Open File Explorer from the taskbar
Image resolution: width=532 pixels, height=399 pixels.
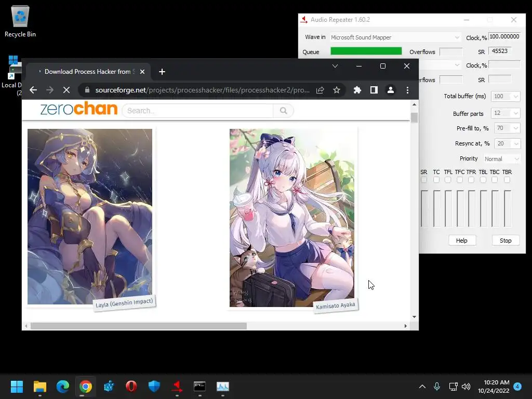(39, 387)
